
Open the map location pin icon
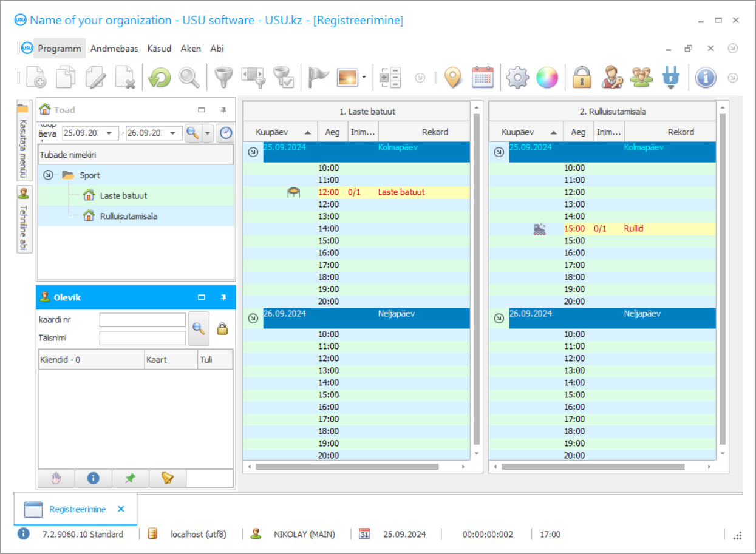453,78
